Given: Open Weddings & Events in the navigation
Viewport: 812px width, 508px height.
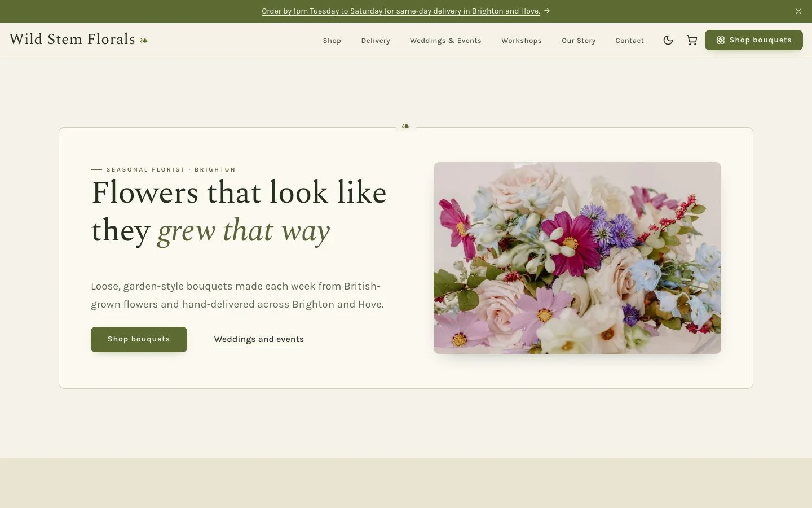Looking at the screenshot, I should tap(445, 41).
